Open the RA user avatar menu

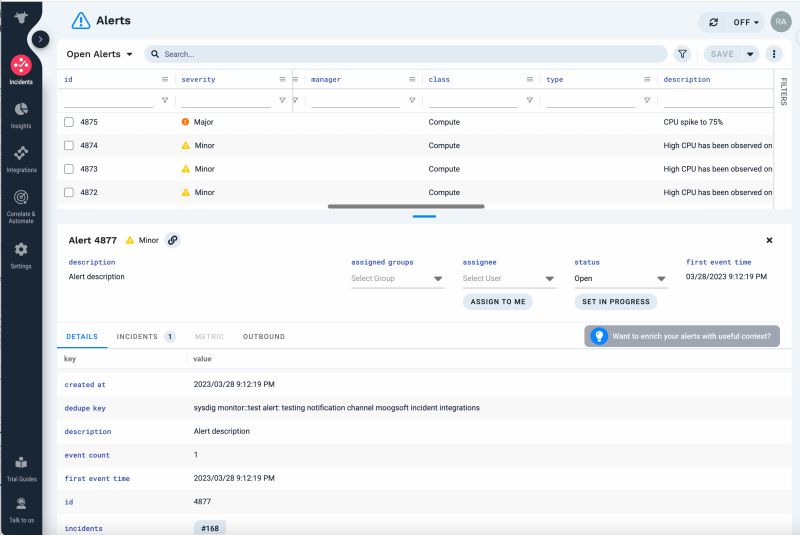coord(781,22)
